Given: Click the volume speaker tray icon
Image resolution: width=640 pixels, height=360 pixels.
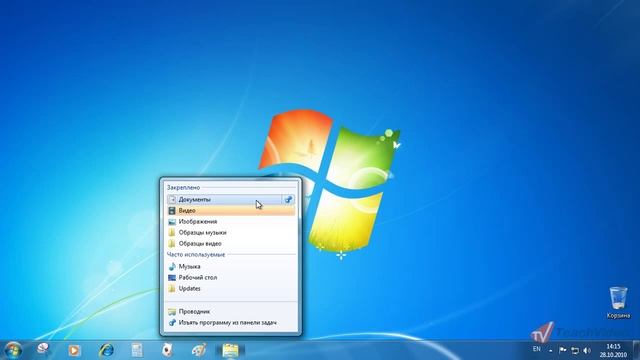Looking at the screenshot, I should (x=587, y=350).
